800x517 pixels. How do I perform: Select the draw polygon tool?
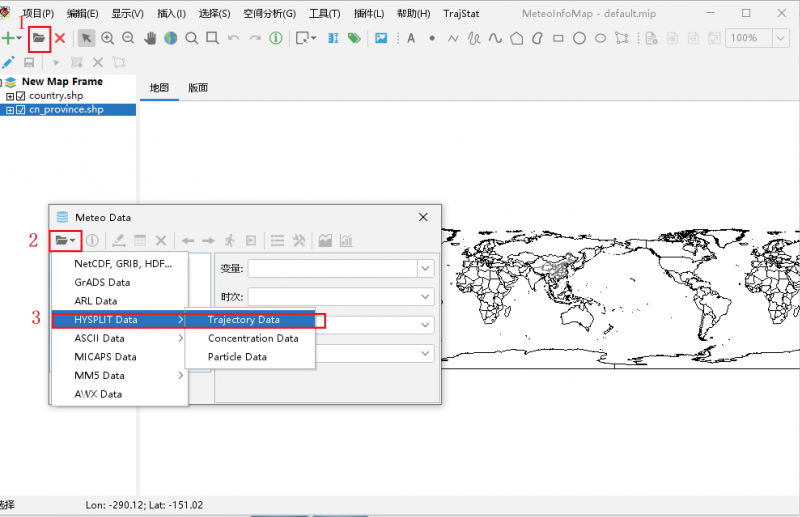point(516,38)
